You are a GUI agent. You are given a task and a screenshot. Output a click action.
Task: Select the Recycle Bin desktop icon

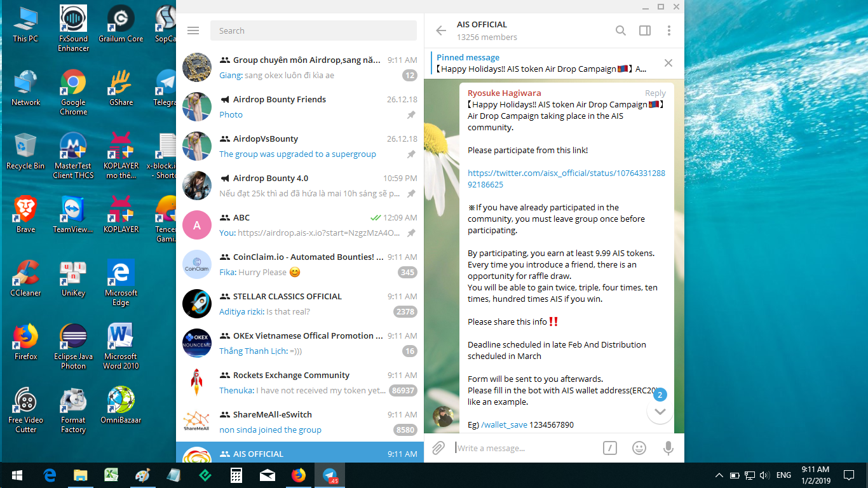pyautogui.click(x=25, y=151)
